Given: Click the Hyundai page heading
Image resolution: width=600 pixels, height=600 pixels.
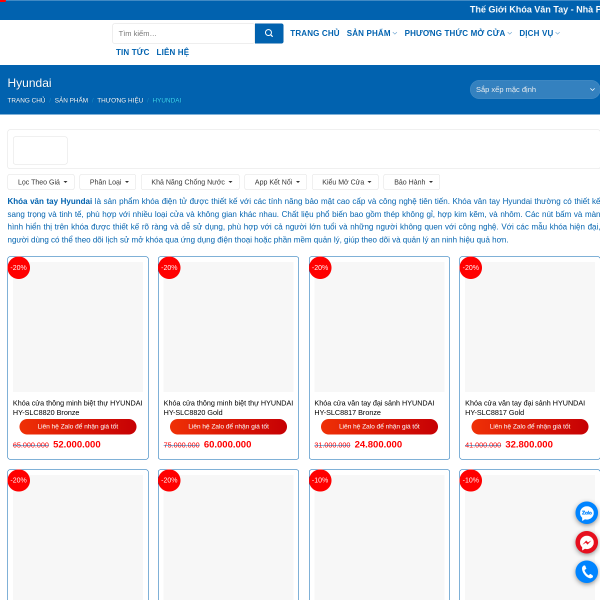Looking at the screenshot, I should 29,83.
